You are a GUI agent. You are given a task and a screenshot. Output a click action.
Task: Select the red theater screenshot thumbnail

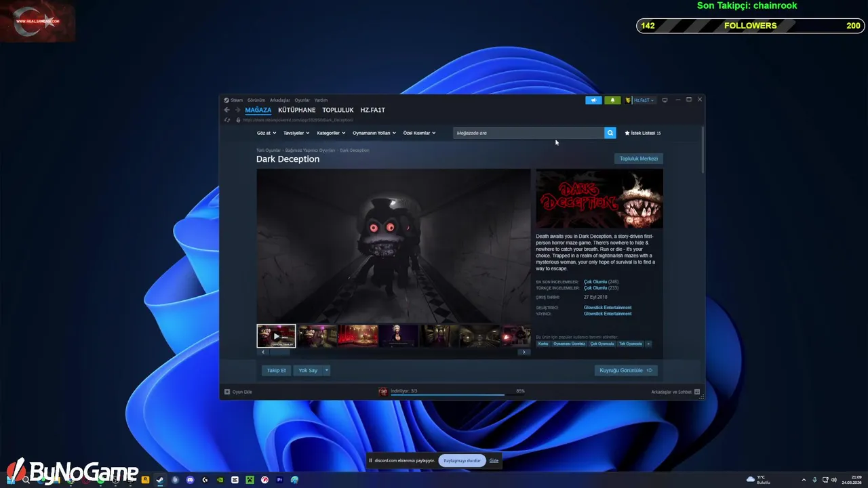tap(358, 335)
